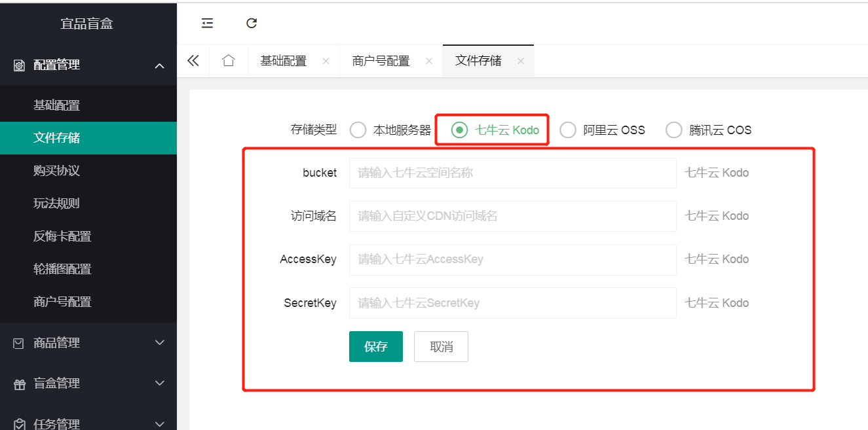The image size is (868, 430).
Task: Click the 配置管理 gear icon in the sidebar
Action: [19, 65]
